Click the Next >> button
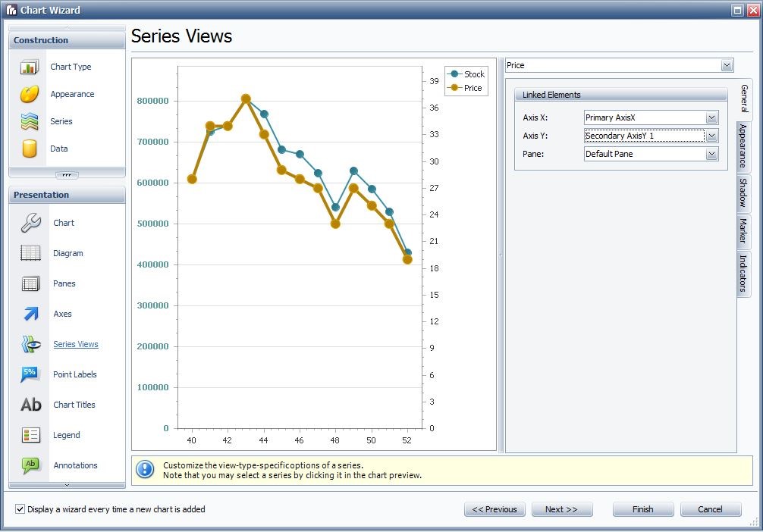The height and width of the screenshot is (532, 763). [561, 509]
